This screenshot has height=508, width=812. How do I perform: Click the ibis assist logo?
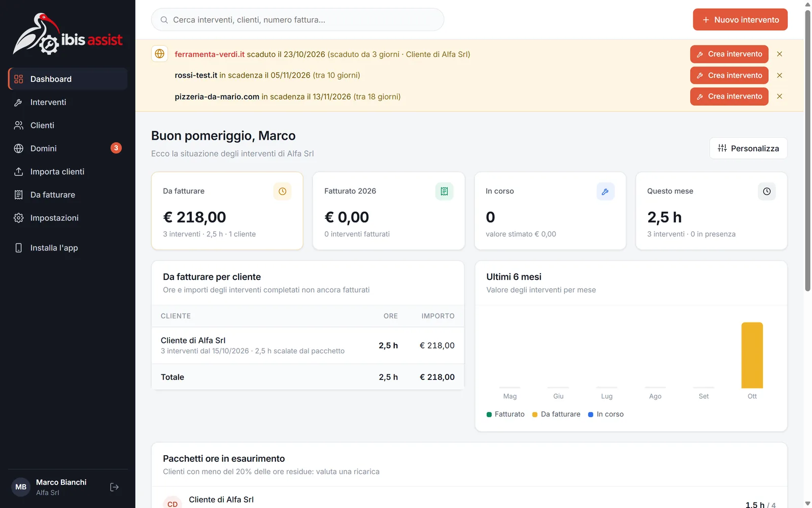click(67, 34)
